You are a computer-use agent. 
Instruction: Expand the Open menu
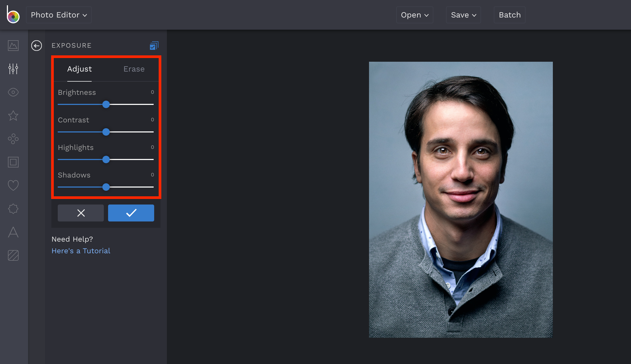(414, 15)
